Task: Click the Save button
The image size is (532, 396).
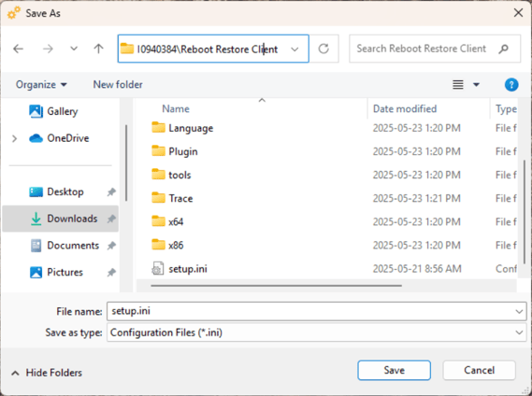Action: pyautogui.click(x=394, y=370)
